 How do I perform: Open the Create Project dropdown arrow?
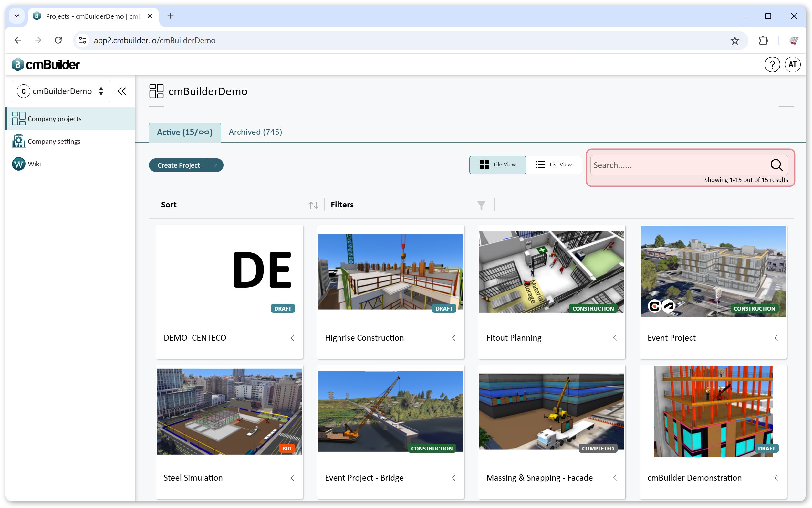215,165
